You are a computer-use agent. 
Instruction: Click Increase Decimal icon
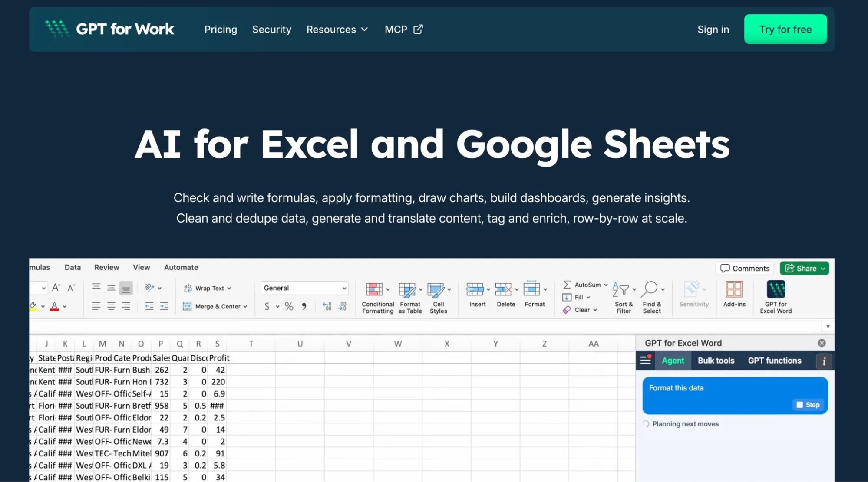coord(327,306)
